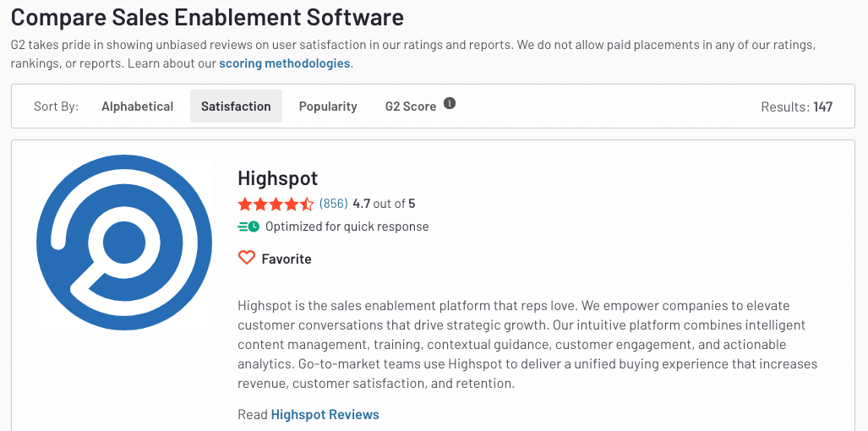Click the green quick response clock icon
868x431 pixels.
248,226
